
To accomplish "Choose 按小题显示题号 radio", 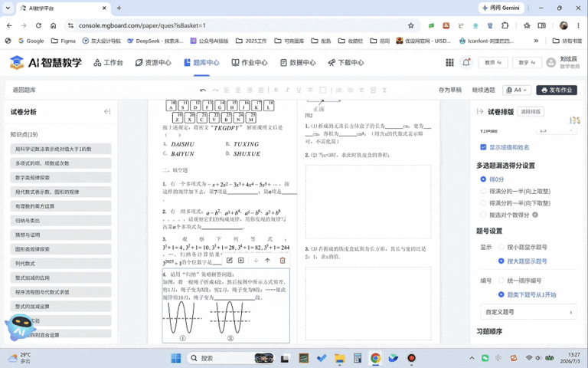I will 501,247.
